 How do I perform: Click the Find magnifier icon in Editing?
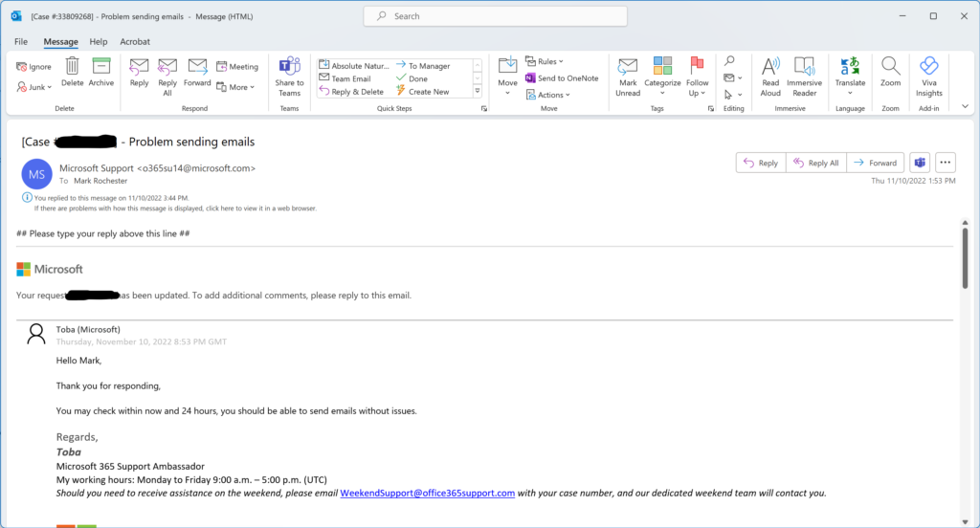point(729,61)
